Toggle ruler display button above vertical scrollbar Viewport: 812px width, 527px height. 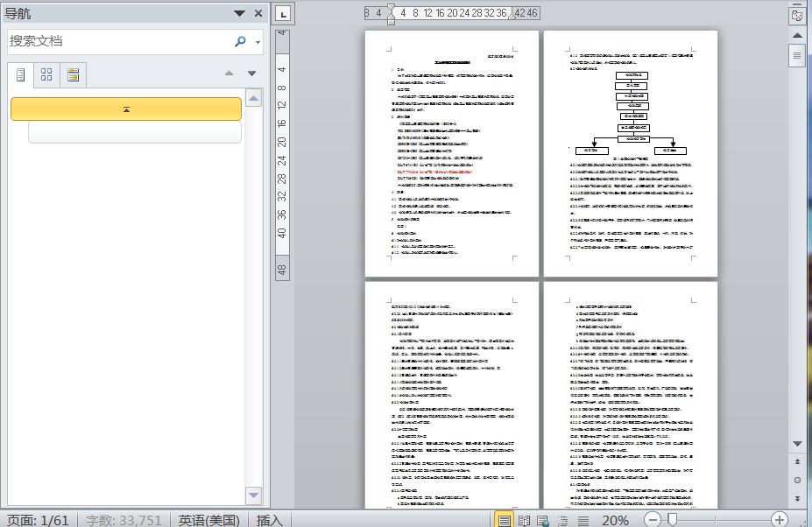click(796, 15)
